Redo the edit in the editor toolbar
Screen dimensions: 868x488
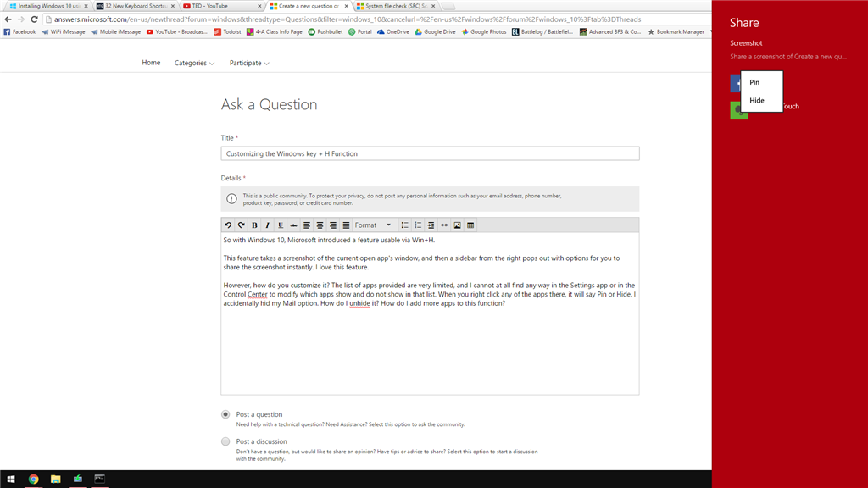coord(242,225)
